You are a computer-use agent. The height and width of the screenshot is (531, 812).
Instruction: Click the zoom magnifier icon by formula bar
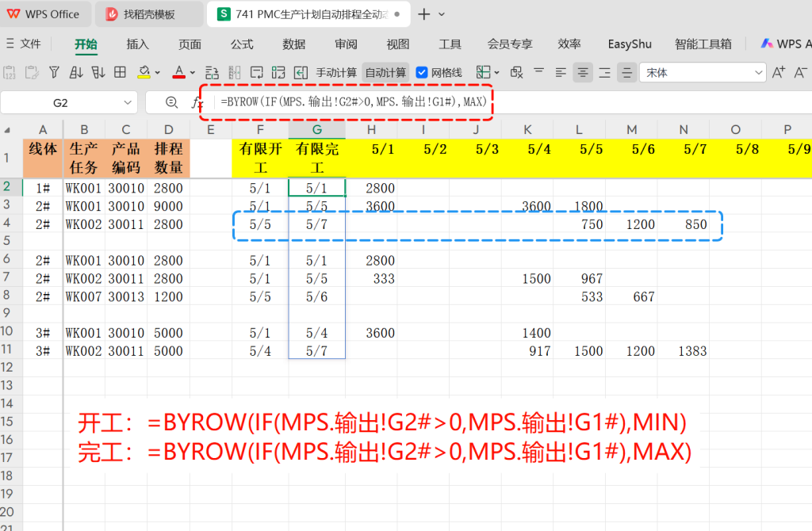171,102
